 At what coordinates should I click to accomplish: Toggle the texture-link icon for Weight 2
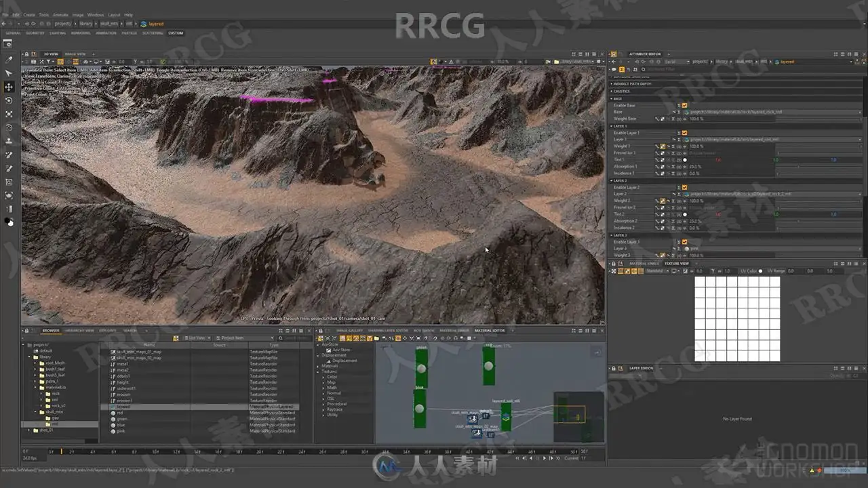point(663,201)
